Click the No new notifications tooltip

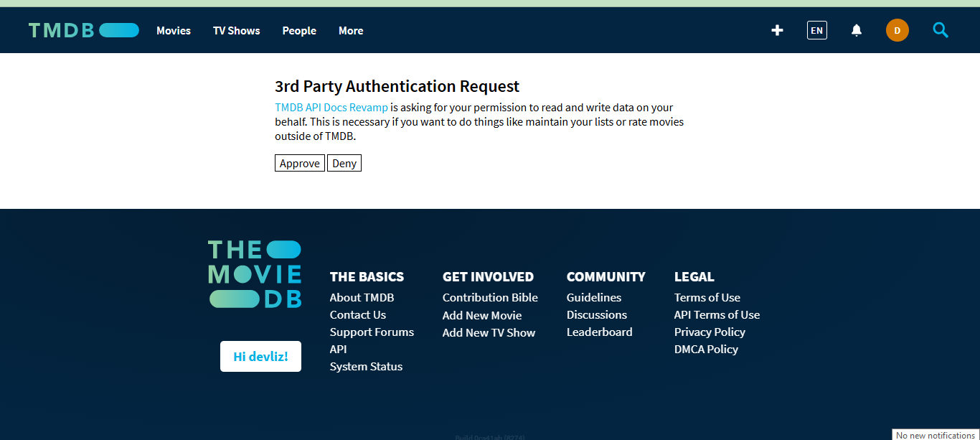click(936, 435)
